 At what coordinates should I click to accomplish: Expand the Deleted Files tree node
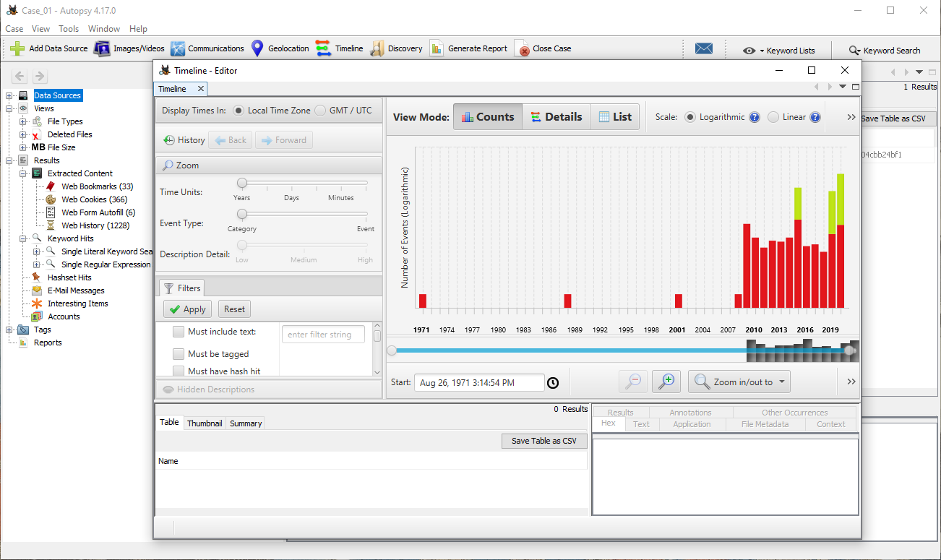23,134
